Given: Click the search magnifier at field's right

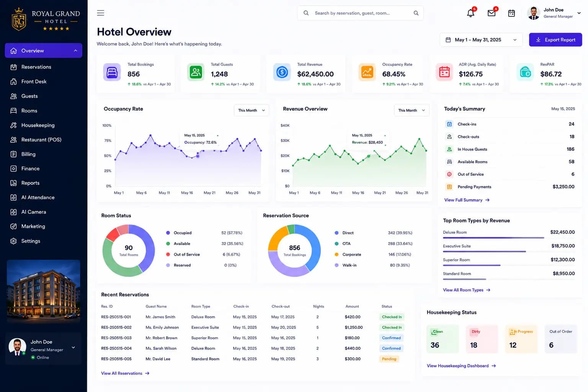Looking at the screenshot, I should click(x=416, y=13).
